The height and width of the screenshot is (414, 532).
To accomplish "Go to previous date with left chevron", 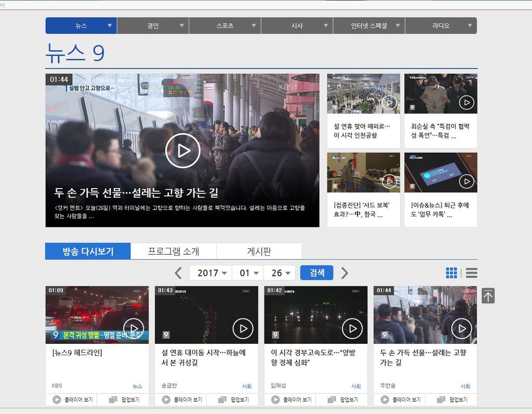I will [178, 273].
